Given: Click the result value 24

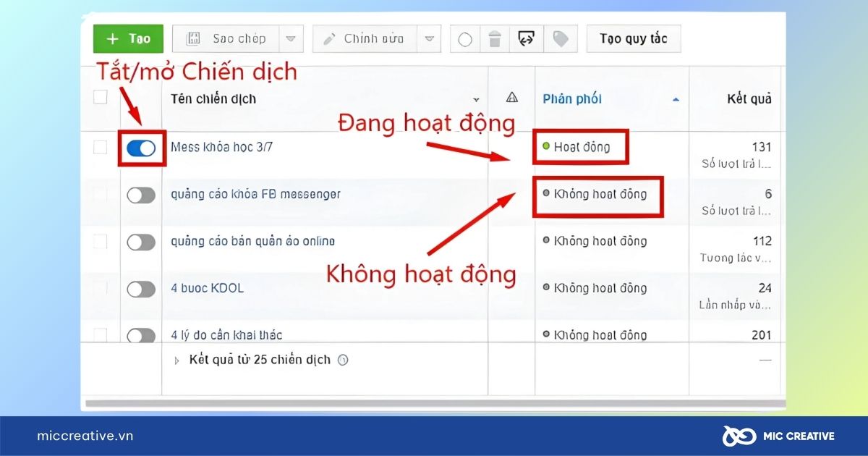Looking at the screenshot, I should click(x=765, y=288).
